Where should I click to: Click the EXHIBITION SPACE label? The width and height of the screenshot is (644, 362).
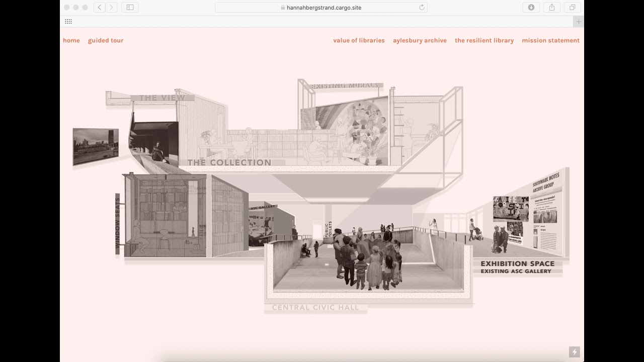[517, 263]
